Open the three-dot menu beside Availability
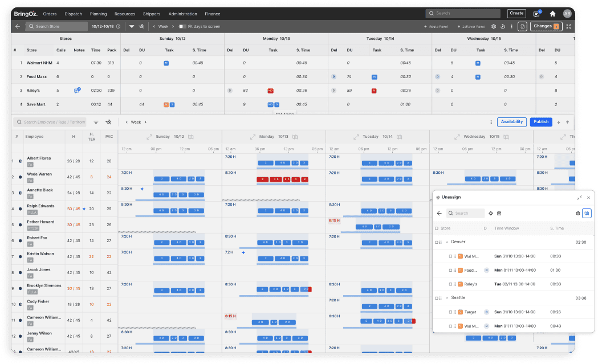 (491, 122)
